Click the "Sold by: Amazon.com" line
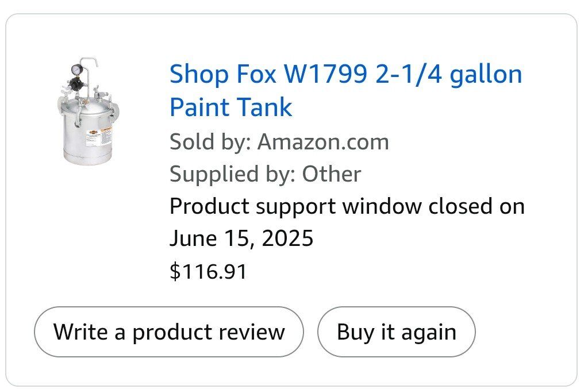 point(279,142)
